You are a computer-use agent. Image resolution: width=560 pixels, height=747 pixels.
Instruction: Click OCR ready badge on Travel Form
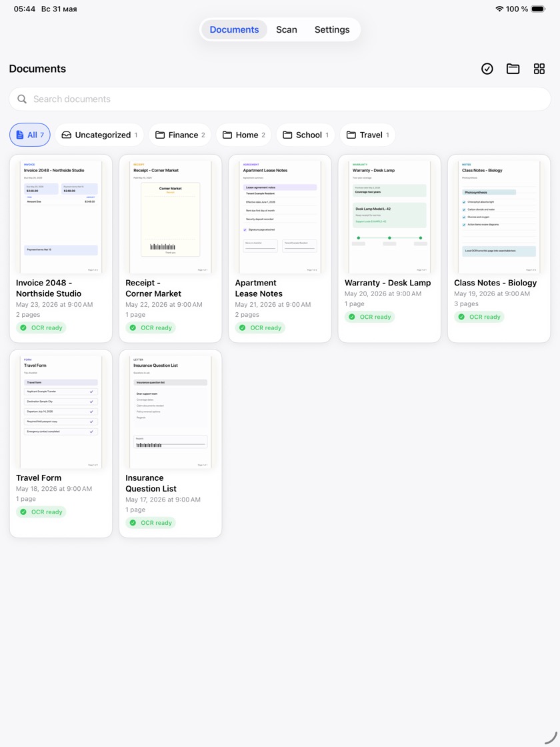coord(41,512)
